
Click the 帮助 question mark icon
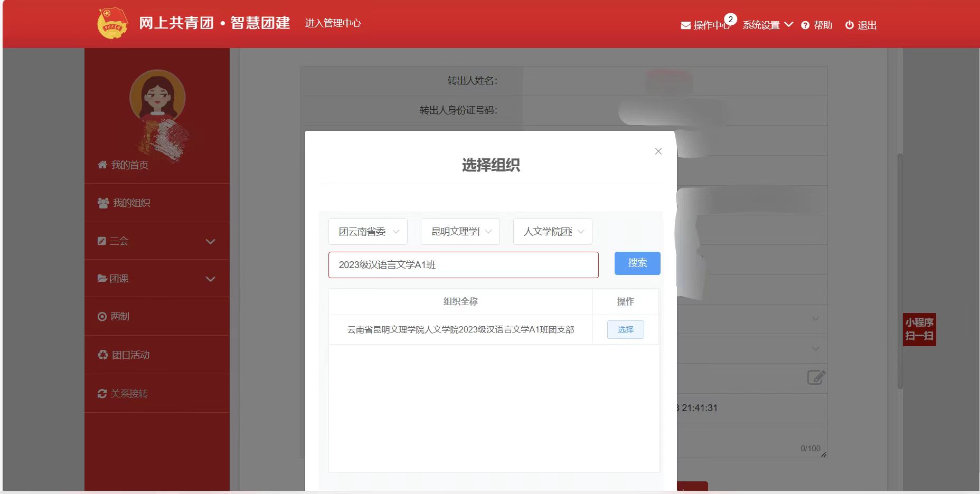point(805,25)
